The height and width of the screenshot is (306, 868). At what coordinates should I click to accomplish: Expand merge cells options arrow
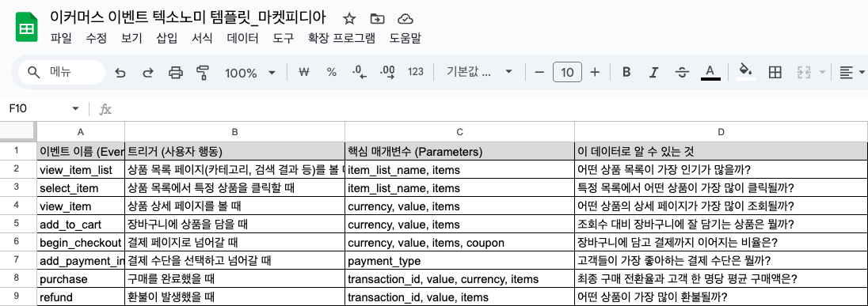tap(821, 72)
